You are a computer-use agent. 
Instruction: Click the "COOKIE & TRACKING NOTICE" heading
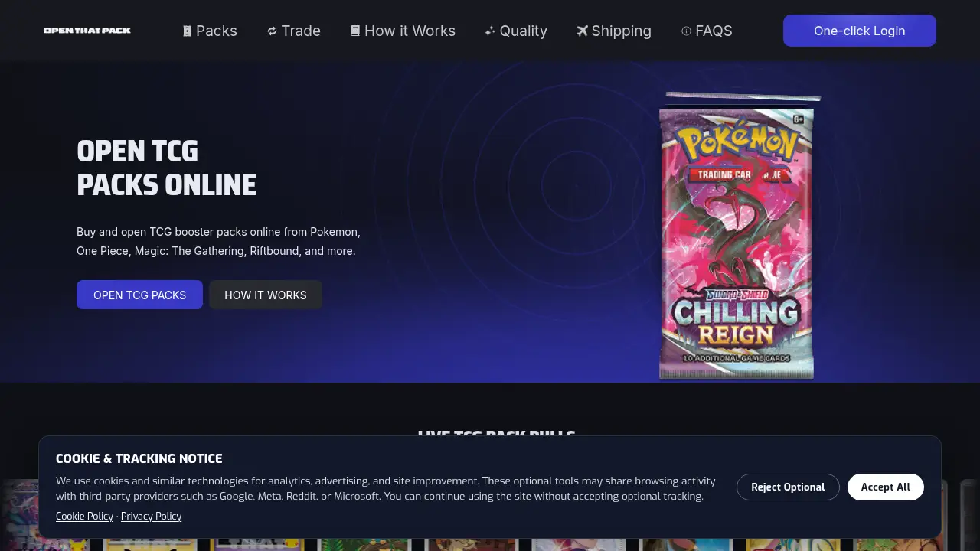pos(139,458)
